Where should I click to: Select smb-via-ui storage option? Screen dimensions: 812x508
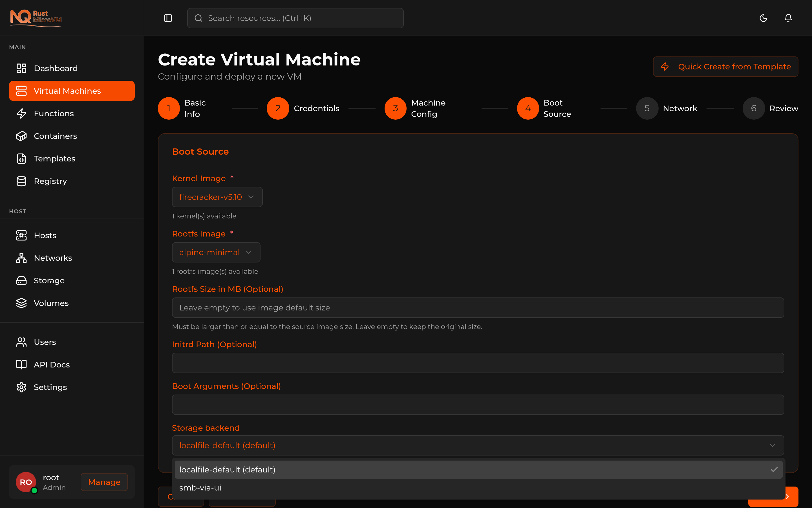coord(478,488)
